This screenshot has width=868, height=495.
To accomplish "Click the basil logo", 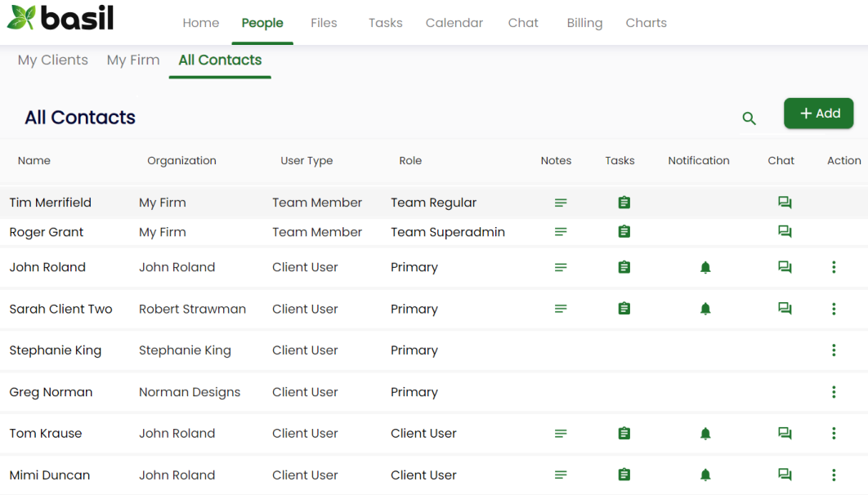I will (x=60, y=18).
